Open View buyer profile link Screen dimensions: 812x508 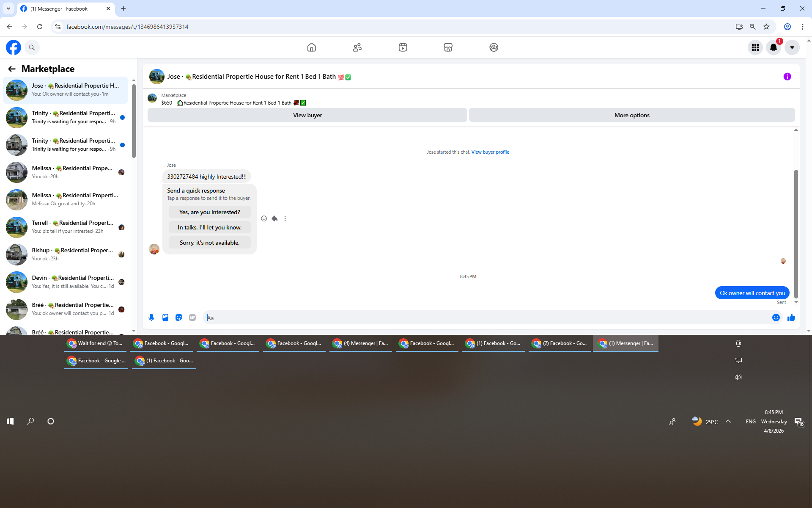490,152
